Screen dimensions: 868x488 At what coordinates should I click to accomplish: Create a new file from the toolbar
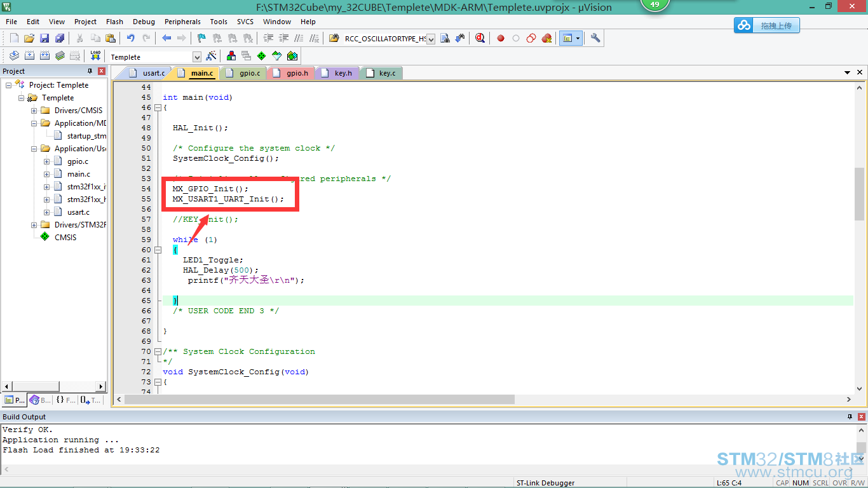14,38
